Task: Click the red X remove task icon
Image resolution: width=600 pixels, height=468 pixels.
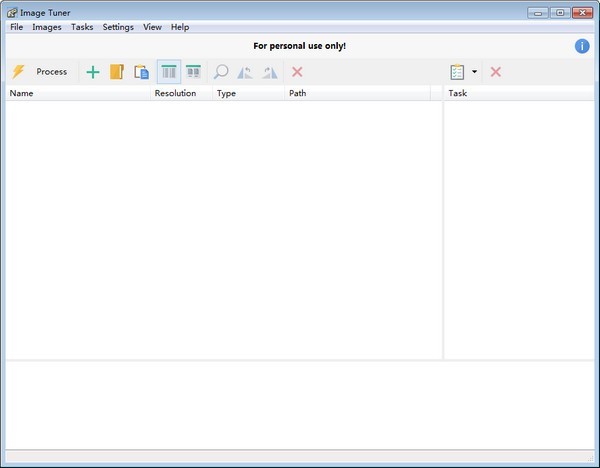Action: click(x=495, y=72)
